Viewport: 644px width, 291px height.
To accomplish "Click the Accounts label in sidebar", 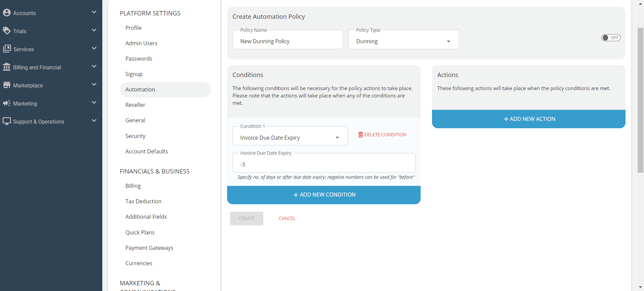I will [24, 13].
